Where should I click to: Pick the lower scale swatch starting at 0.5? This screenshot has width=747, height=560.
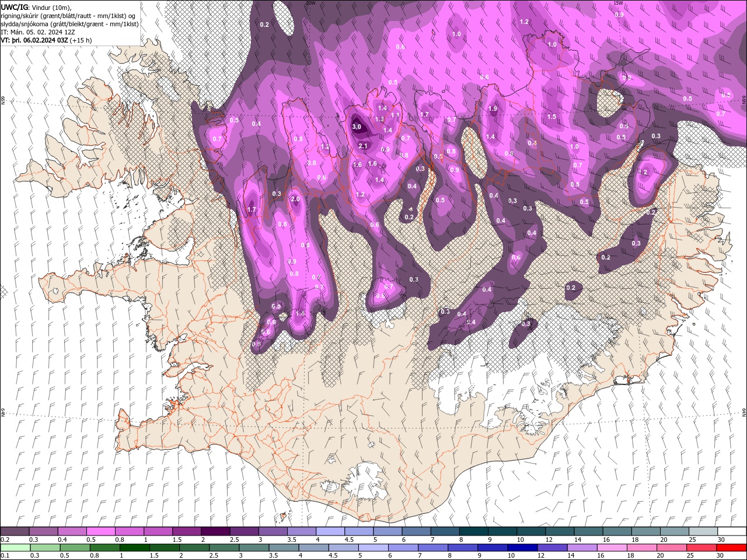[75, 548]
